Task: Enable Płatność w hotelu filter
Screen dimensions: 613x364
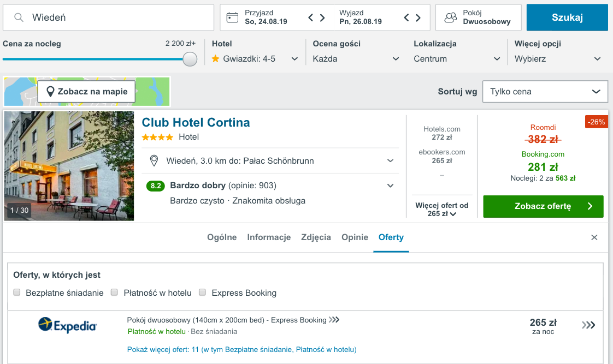Action: point(114,292)
